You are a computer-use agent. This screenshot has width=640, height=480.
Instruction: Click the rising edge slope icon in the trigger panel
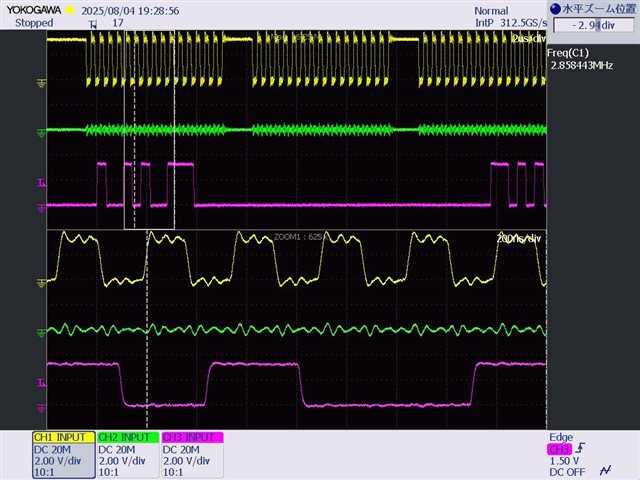(581, 448)
